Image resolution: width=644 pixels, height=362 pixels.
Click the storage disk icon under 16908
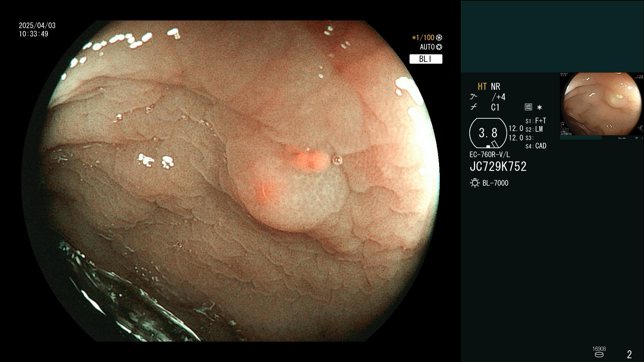(599, 355)
